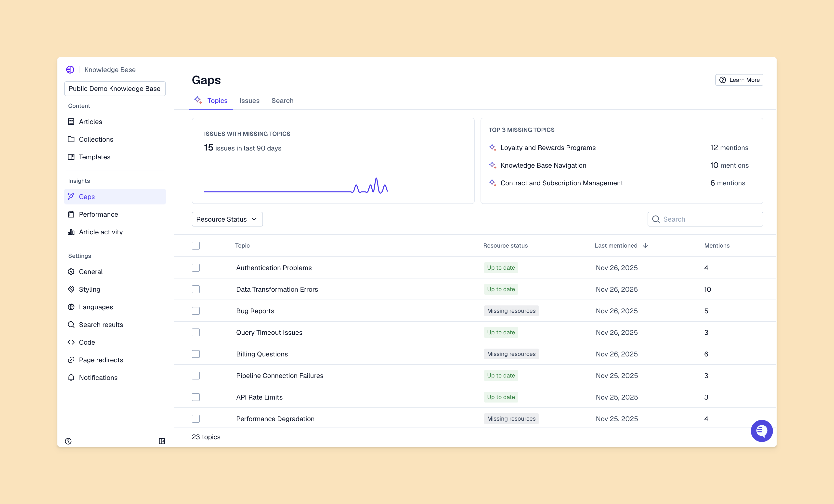Viewport: 834px width, 504px height.
Task: Tick the Bug Reports row checkbox
Action: (x=196, y=311)
